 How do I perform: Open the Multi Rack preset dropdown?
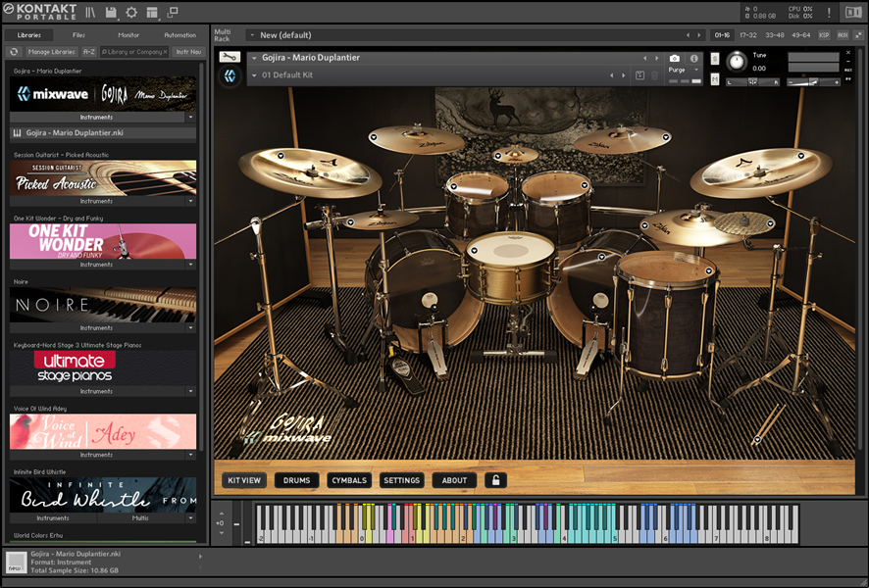(x=251, y=35)
